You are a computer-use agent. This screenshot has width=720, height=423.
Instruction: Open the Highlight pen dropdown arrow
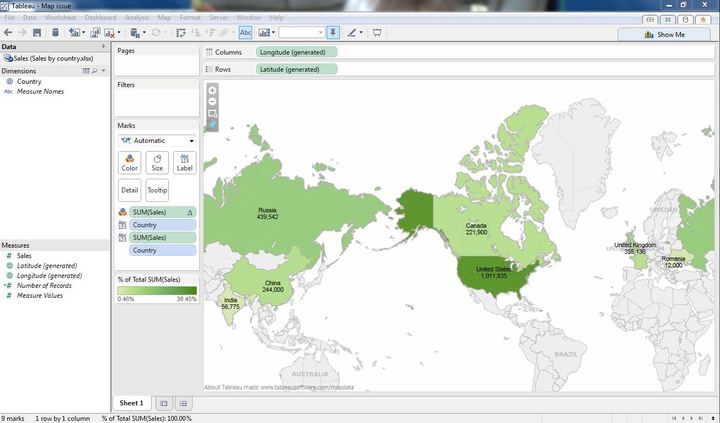(361, 33)
